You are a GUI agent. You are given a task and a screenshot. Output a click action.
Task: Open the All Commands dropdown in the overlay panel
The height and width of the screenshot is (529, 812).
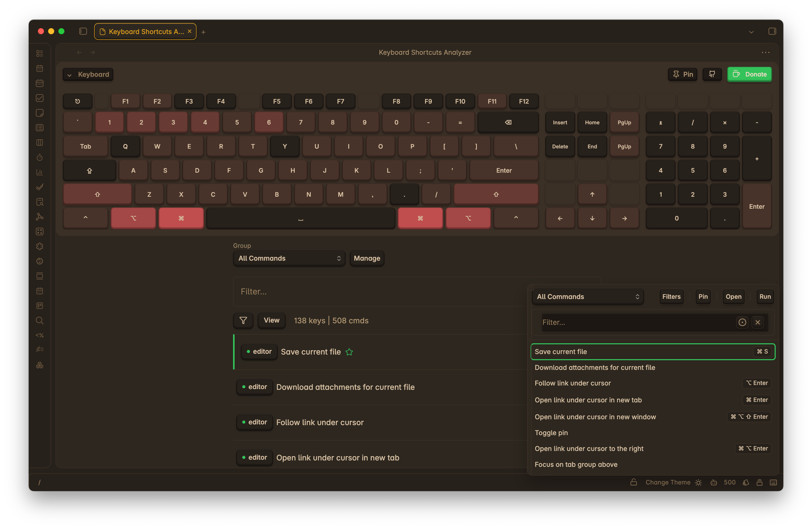(x=587, y=297)
